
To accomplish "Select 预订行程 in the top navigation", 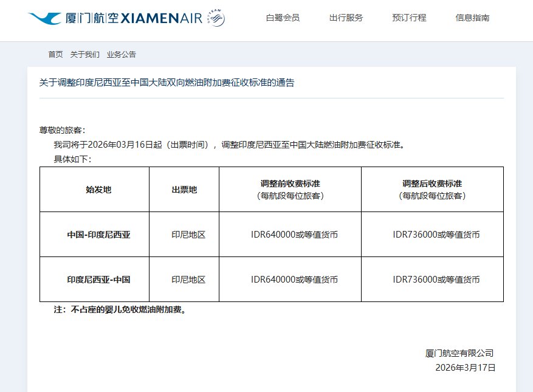I will pyautogui.click(x=409, y=18).
